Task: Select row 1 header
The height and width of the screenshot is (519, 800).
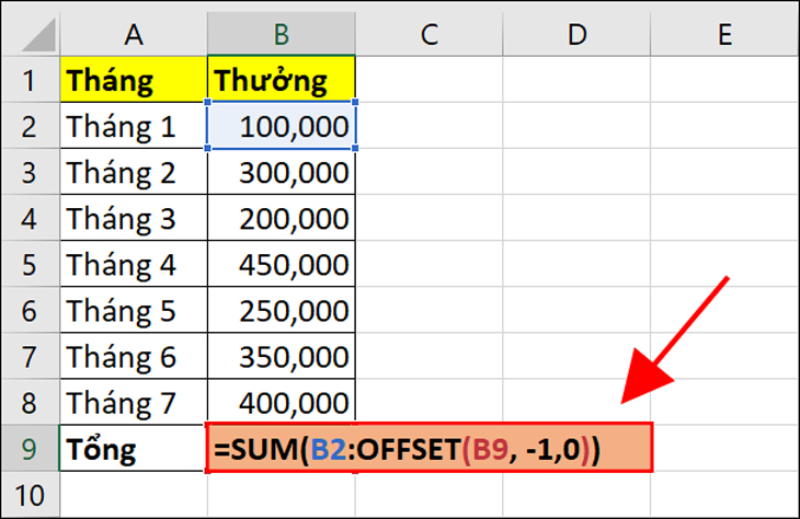Action: [x=28, y=79]
